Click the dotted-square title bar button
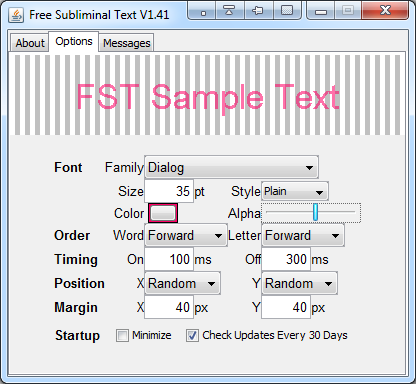Image resolution: width=416 pixels, height=384 pixels. pos(287,11)
